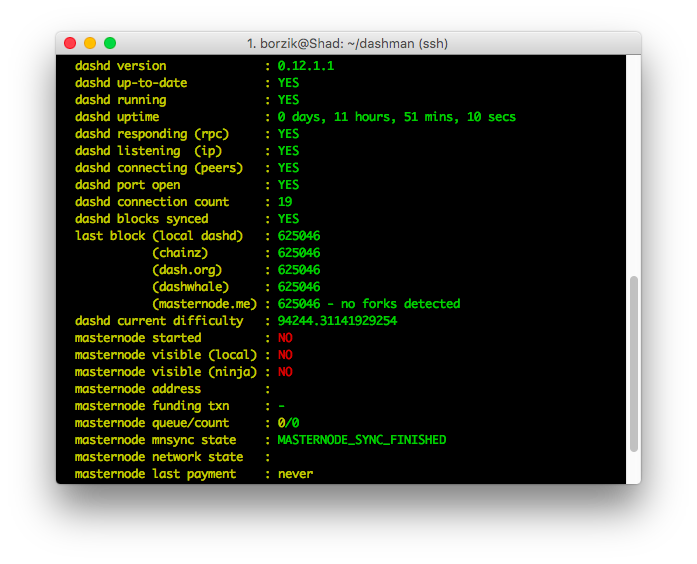The width and height of the screenshot is (697, 564).
Task: Click the masternode queue/count value 0/0
Action: point(288,423)
